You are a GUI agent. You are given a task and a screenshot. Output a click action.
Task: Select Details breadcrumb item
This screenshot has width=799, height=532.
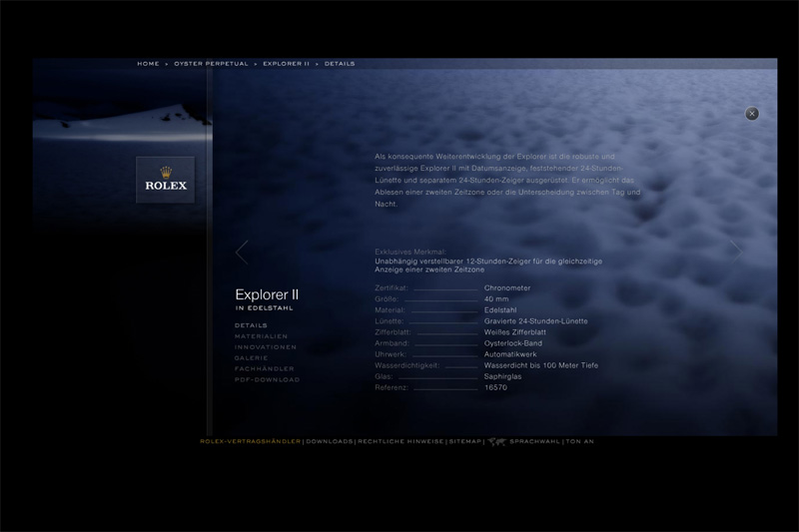point(340,64)
